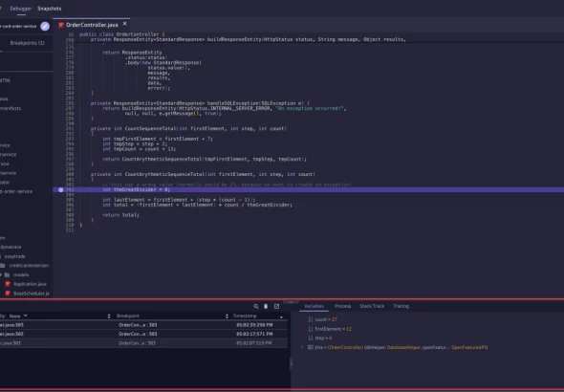Select snapshot row at 05:02:17 PM
The image size is (564, 392).
(144, 334)
